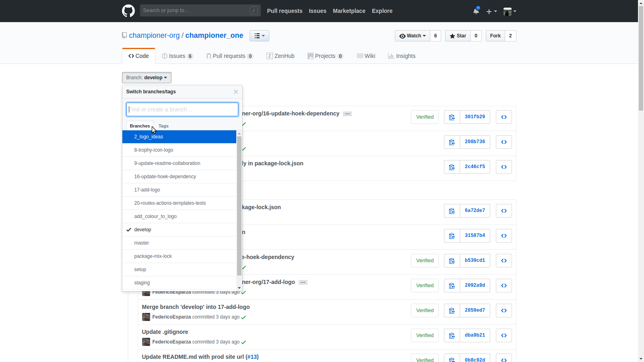This screenshot has width=644, height=362.
Task: Open the Projects tab
Action: tap(325, 56)
